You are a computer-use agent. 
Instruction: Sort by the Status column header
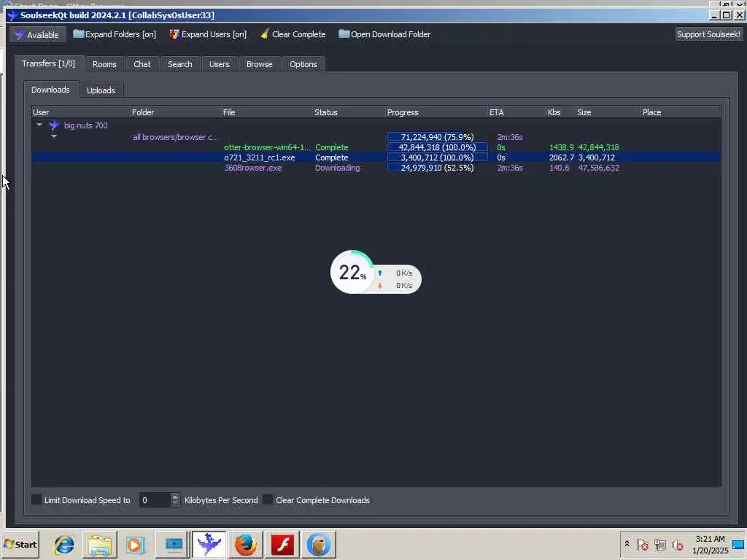[x=348, y=112]
